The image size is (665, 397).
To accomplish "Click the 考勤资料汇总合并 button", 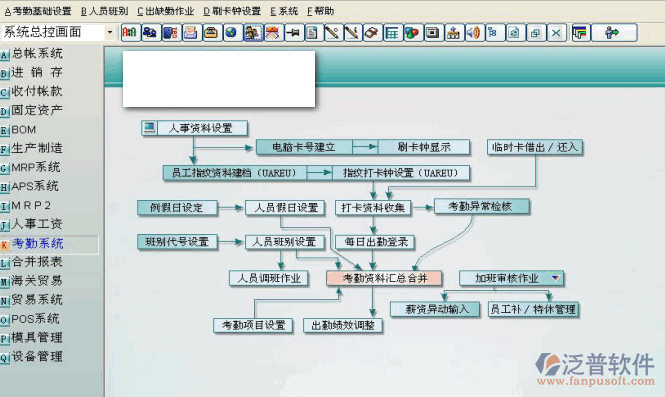I will 384,278.
